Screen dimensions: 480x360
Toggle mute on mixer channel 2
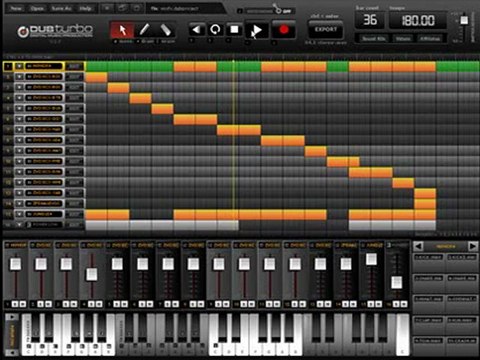(48, 304)
